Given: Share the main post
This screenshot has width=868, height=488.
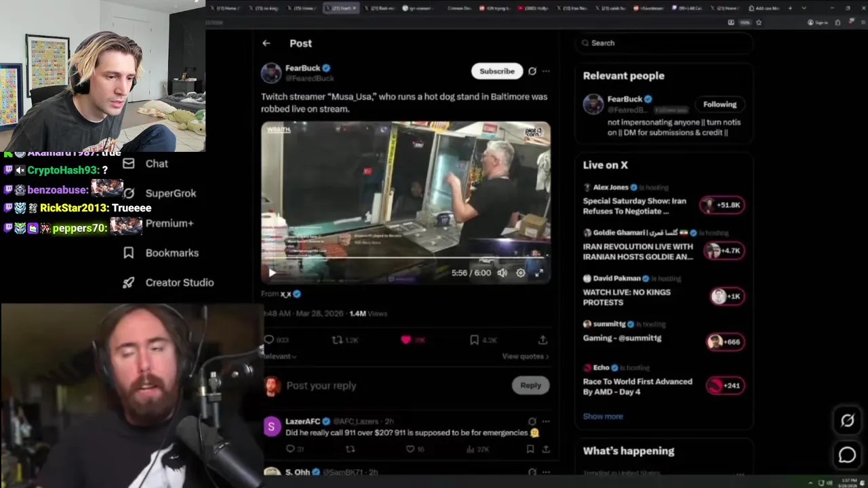Looking at the screenshot, I should (543, 340).
